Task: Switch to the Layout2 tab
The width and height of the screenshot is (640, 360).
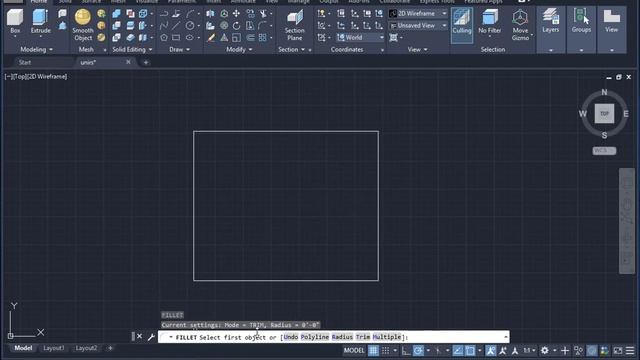Action: click(86, 348)
